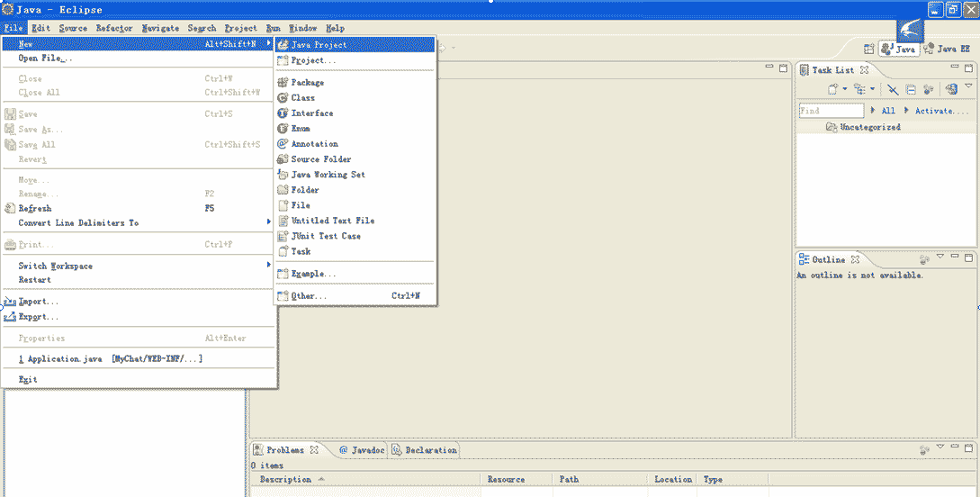
Task: Open the Navigate menu
Action: [x=160, y=28]
